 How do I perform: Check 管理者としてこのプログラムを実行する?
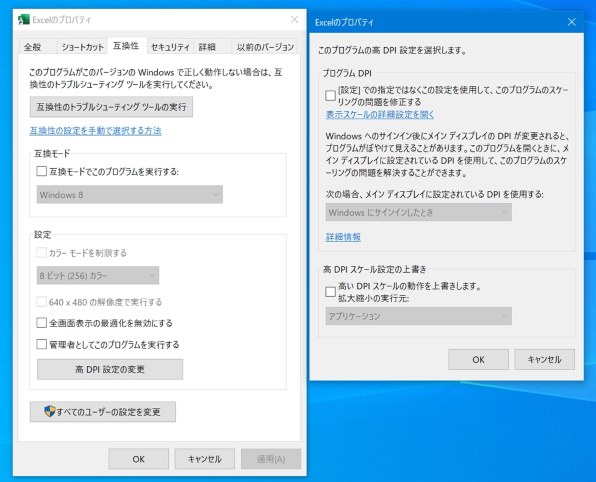click(x=41, y=344)
